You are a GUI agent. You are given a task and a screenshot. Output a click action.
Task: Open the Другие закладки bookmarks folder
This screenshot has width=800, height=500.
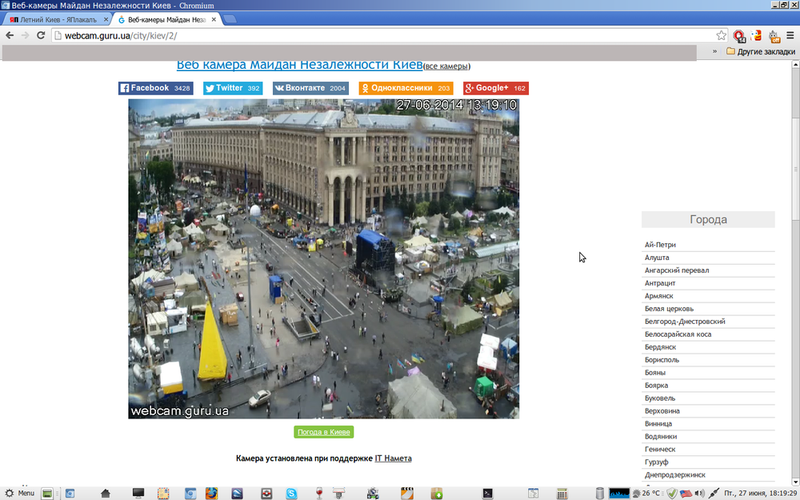point(760,52)
